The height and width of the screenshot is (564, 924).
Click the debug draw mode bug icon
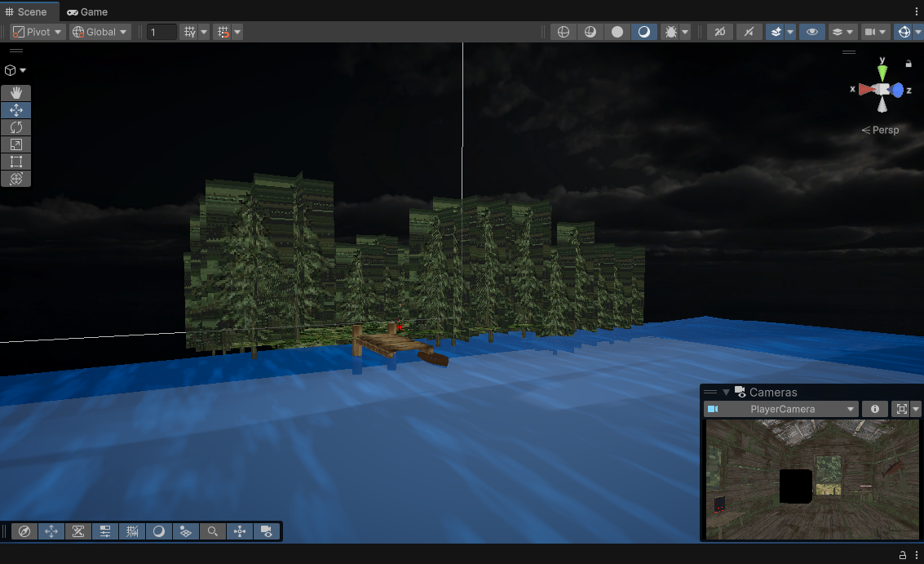(670, 32)
